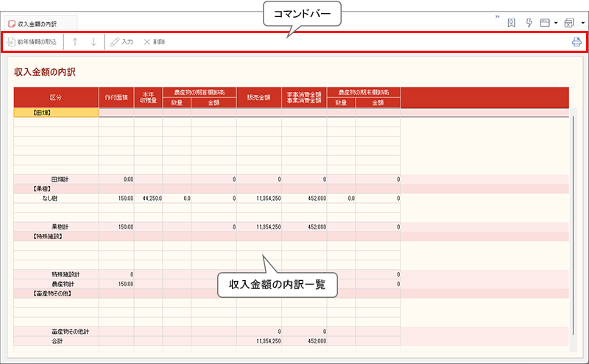
Task: Click the 販売金額 column header
Action: 258,97
